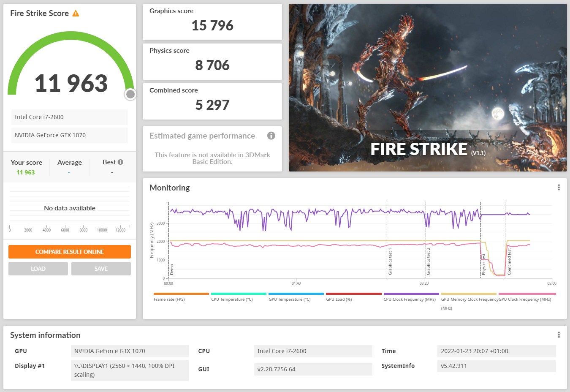Click the SAVE button
The height and width of the screenshot is (392, 570).
pos(101,269)
